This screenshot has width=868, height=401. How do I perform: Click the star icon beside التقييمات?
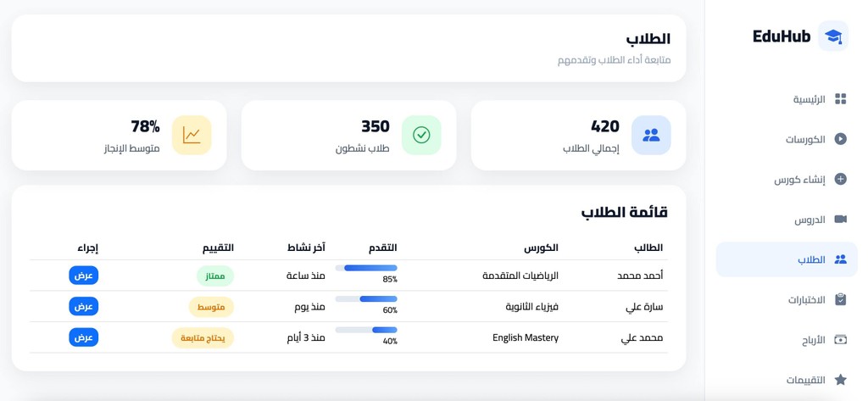[840, 380]
